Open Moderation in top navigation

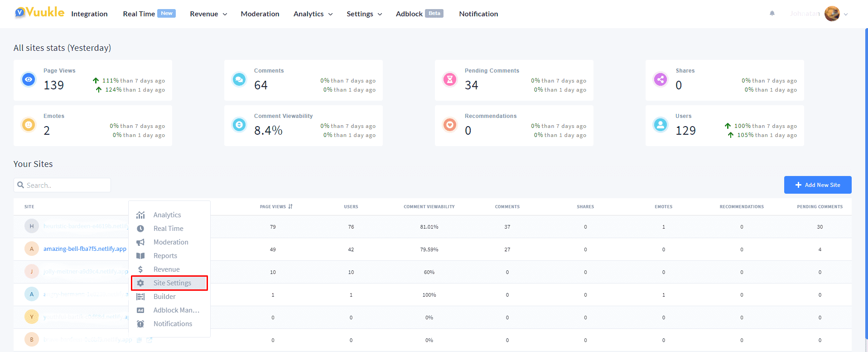pos(260,14)
